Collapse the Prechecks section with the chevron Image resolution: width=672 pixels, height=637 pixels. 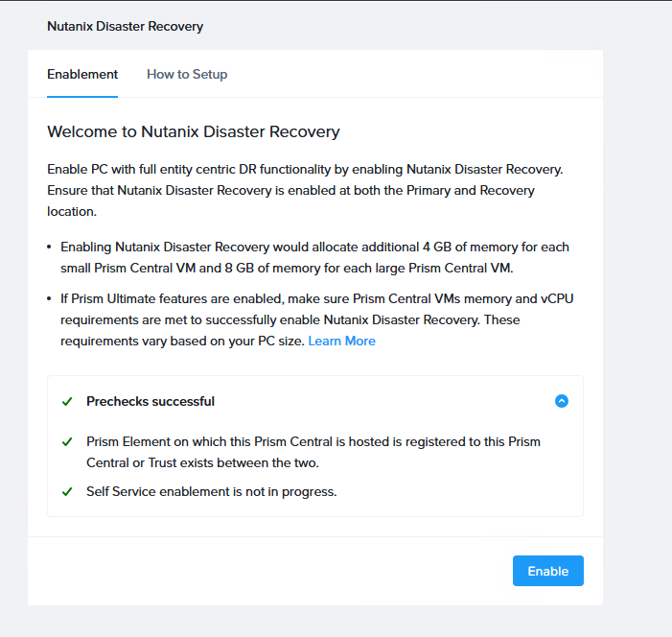[562, 401]
